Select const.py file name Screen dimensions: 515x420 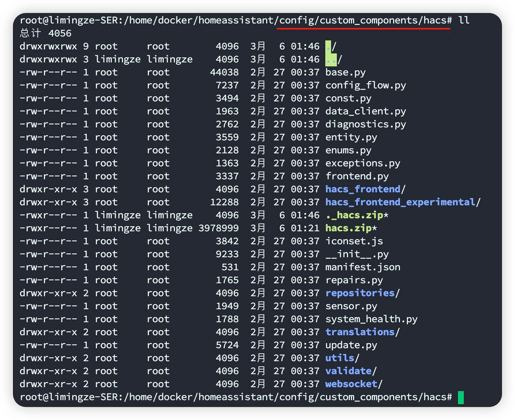click(348, 99)
